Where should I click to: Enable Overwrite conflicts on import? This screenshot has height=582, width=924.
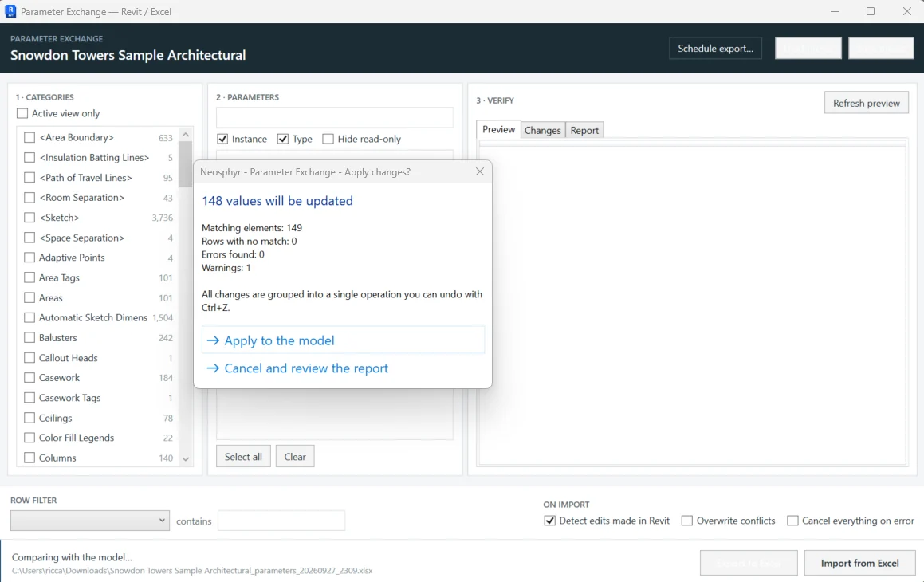(x=687, y=521)
